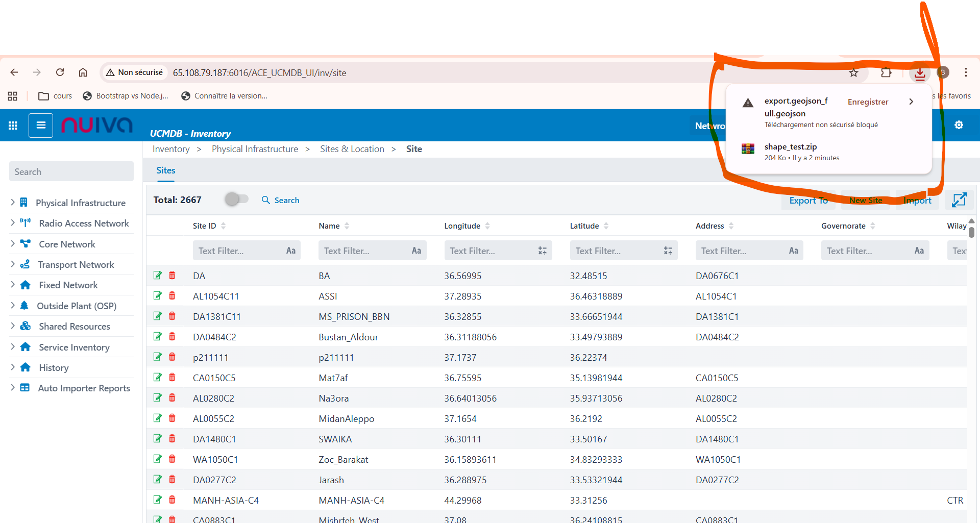
Task: Click the settings gear in blue header
Action: (x=959, y=125)
